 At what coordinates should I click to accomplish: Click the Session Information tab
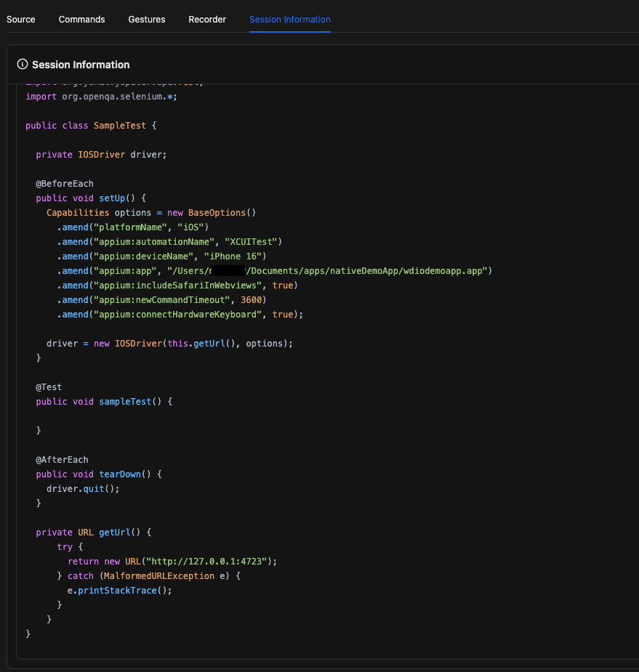point(289,20)
